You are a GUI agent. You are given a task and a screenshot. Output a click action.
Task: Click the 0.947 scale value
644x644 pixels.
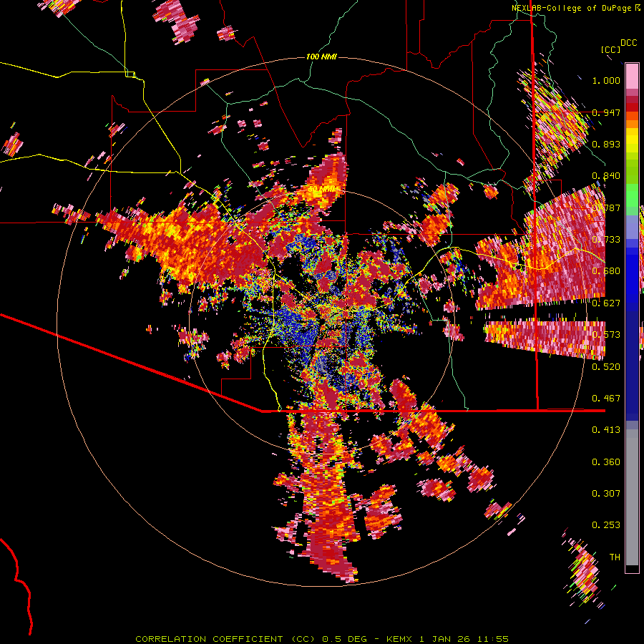point(606,112)
